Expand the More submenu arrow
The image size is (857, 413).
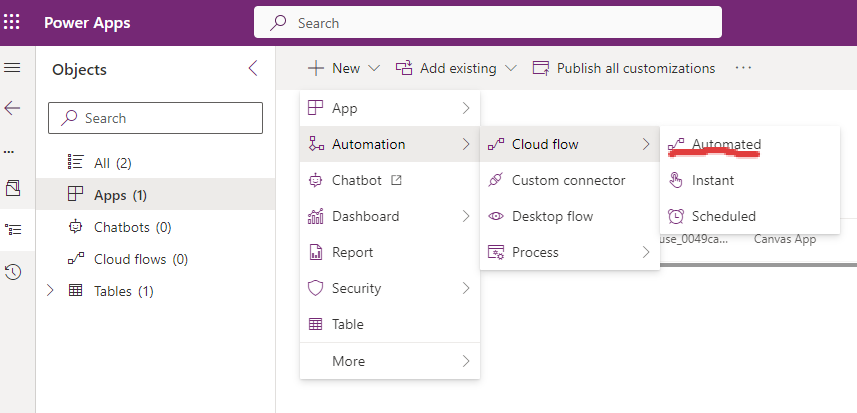(466, 361)
